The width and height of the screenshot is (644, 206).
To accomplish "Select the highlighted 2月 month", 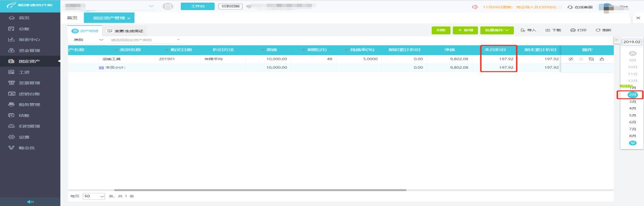I will [632, 94].
